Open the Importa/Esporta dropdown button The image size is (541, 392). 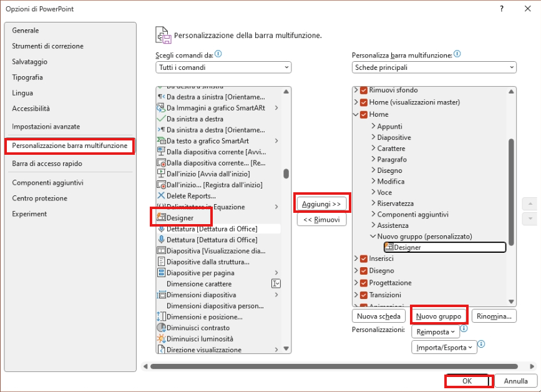coord(444,348)
